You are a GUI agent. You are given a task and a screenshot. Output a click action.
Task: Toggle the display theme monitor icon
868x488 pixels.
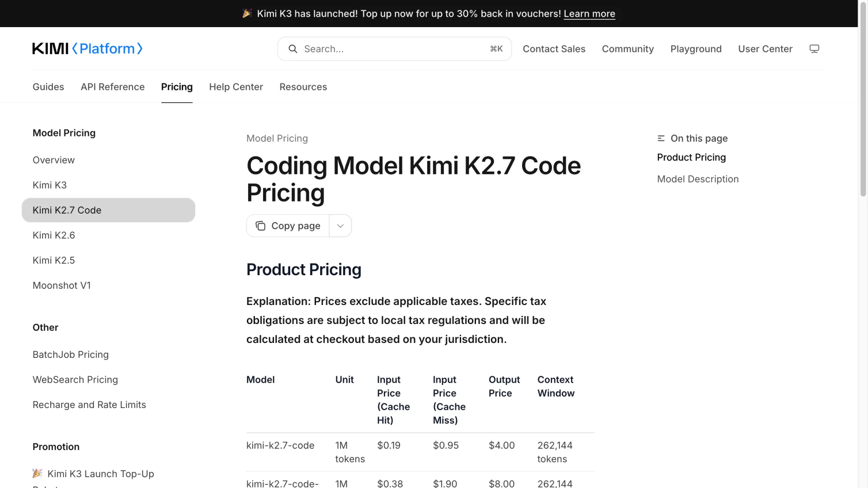point(814,49)
